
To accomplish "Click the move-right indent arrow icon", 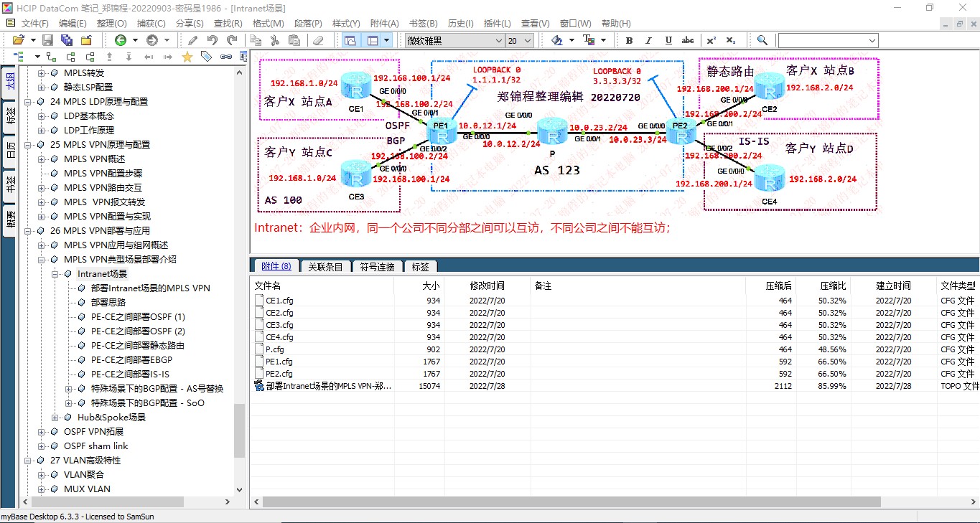I will point(167,57).
